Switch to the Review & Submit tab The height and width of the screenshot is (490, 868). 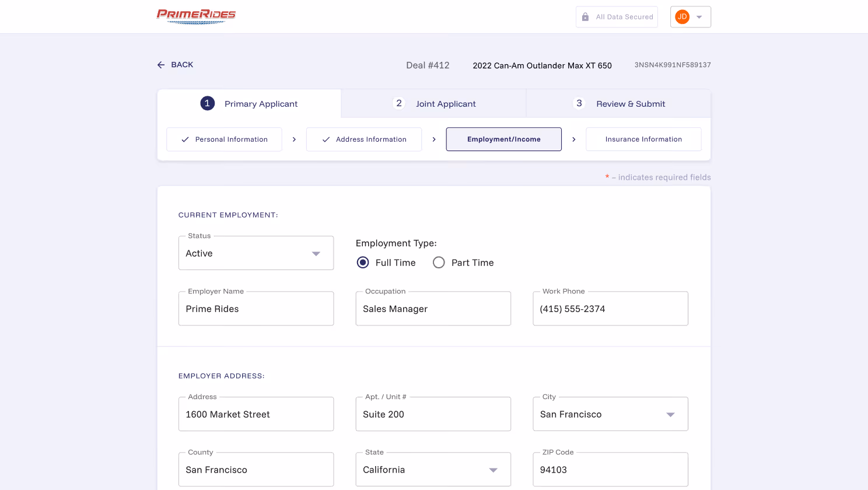[619, 104]
